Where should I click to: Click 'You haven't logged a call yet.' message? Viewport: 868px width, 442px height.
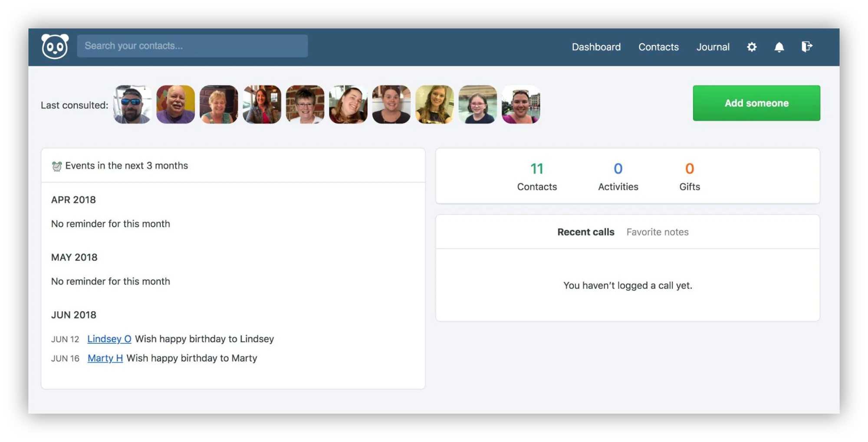(628, 285)
